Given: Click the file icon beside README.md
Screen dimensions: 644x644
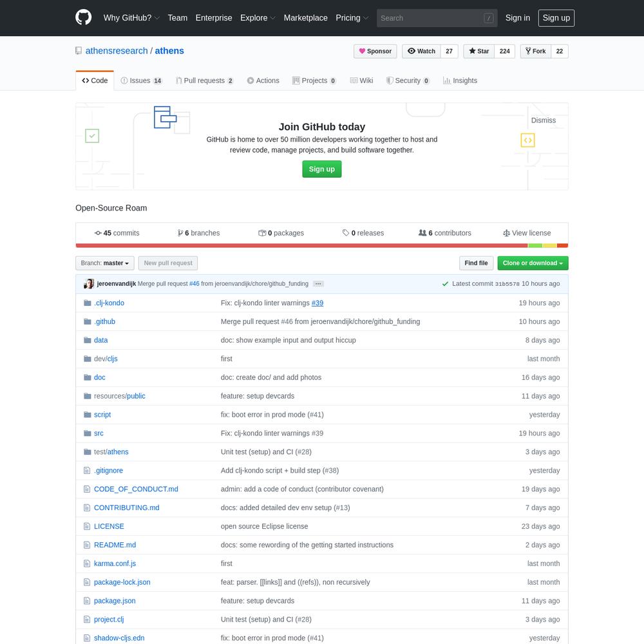Looking at the screenshot, I should (x=87, y=545).
